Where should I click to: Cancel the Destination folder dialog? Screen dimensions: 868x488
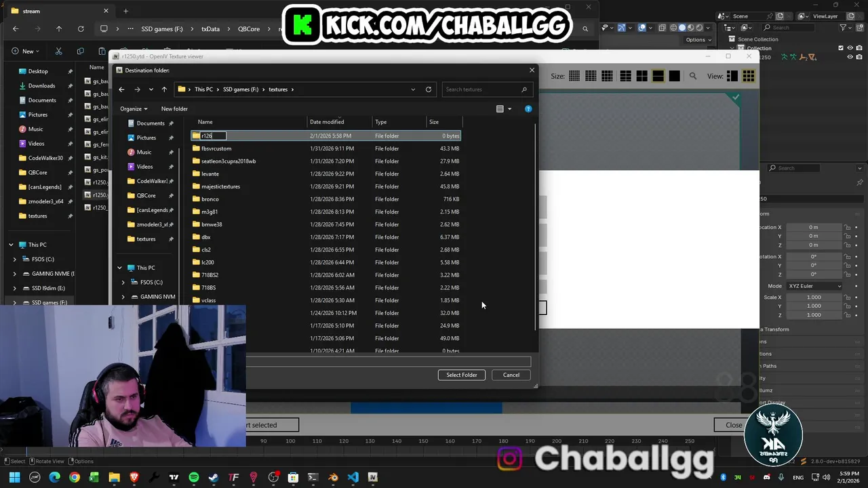coord(511,375)
